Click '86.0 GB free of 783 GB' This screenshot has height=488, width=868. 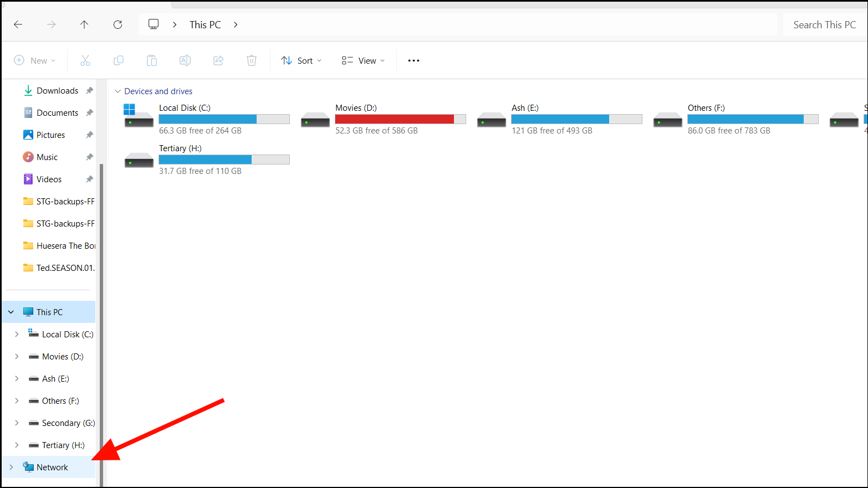click(x=729, y=131)
